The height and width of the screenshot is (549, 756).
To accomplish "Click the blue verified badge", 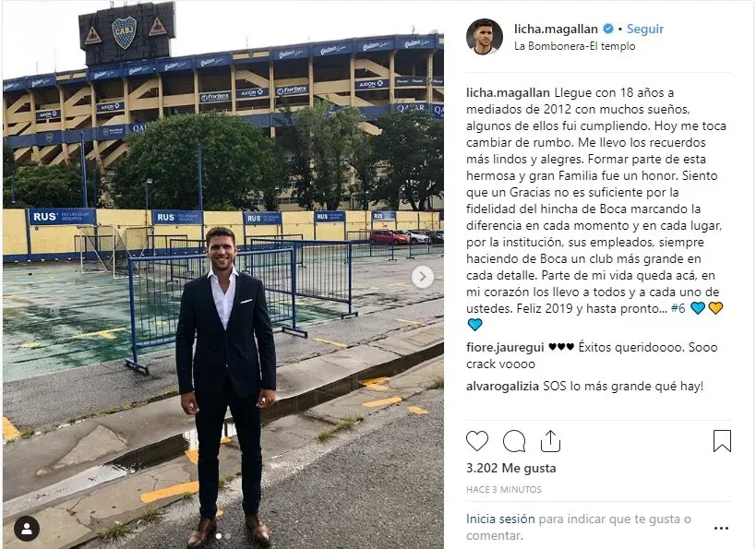I will [x=608, y=29].
